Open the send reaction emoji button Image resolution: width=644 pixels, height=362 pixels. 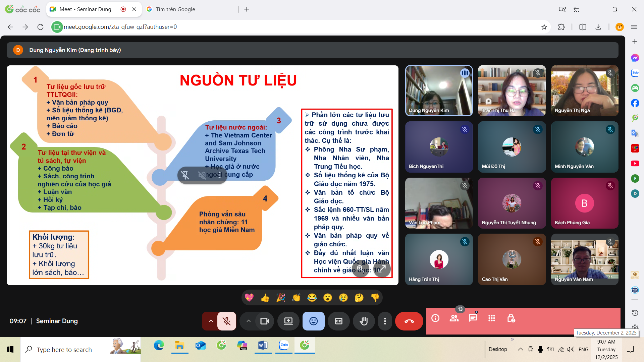pos(313,321)
